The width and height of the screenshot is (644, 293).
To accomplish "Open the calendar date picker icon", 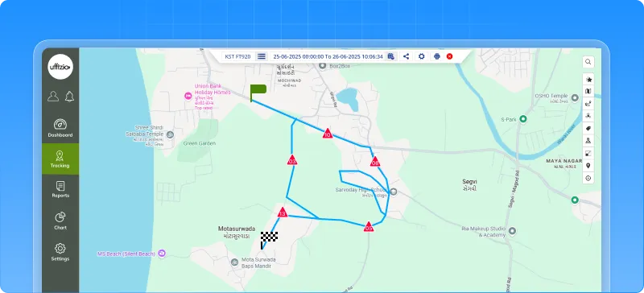I will (391, 56).
